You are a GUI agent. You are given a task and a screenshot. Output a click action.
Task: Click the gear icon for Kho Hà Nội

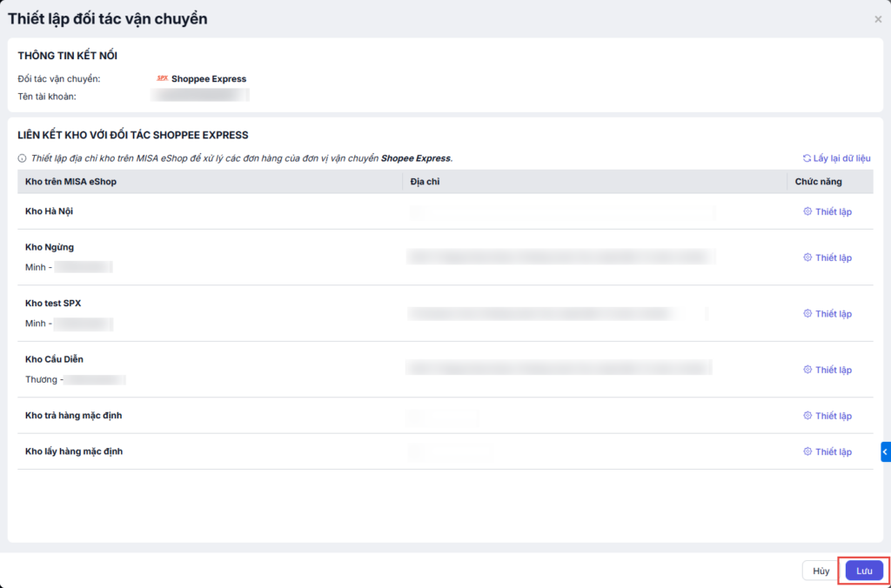(x=807, y=211)
